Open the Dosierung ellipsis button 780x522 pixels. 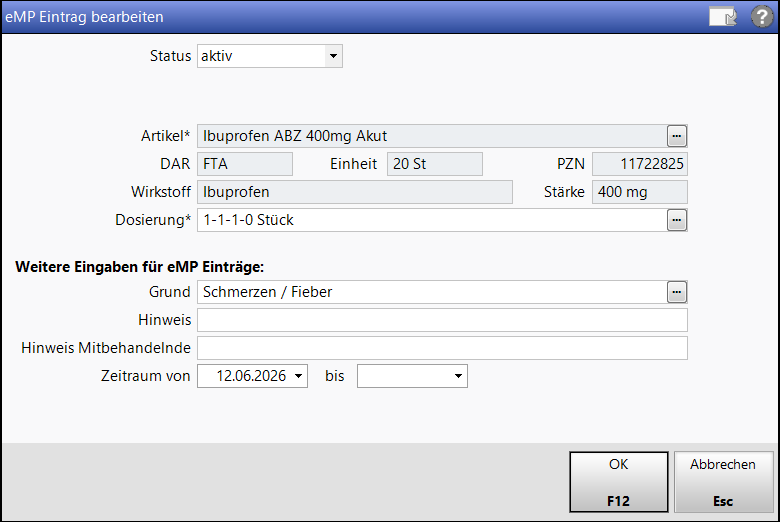tap(677, 220)
